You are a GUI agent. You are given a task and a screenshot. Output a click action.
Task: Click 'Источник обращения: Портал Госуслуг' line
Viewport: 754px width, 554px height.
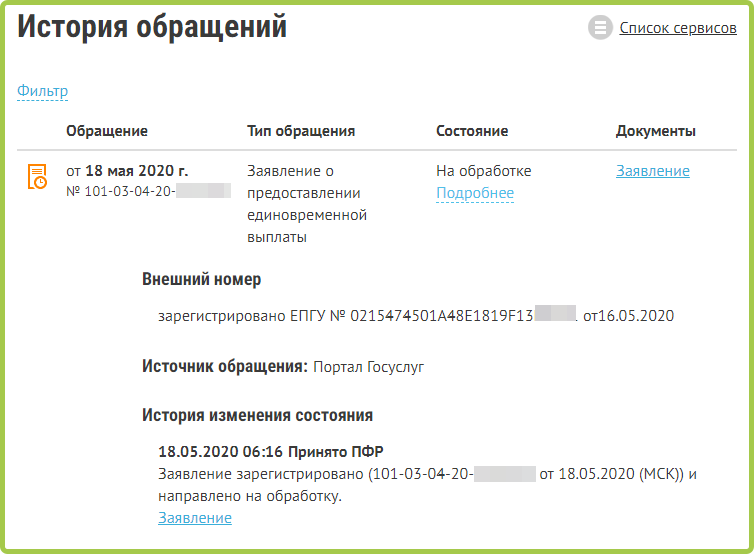tap(283, 367)
